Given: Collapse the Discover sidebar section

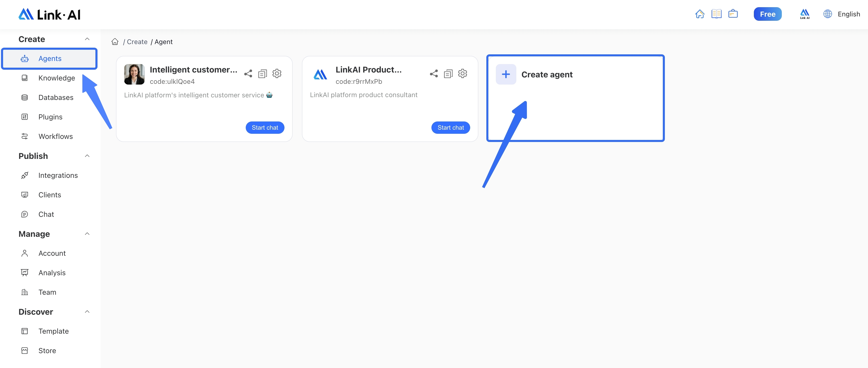Looking at the screenshot, I should (87, 312).
